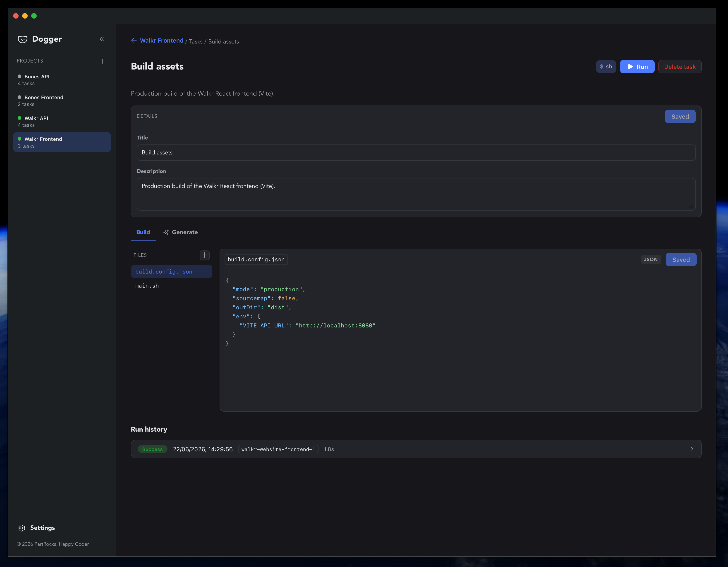Click the macOS yellow minimize window button

(x=25, y=16)
